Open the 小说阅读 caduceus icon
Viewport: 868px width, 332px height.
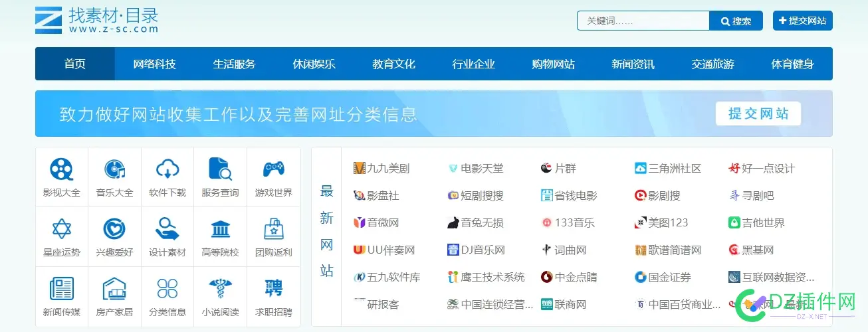coord(220,289)
